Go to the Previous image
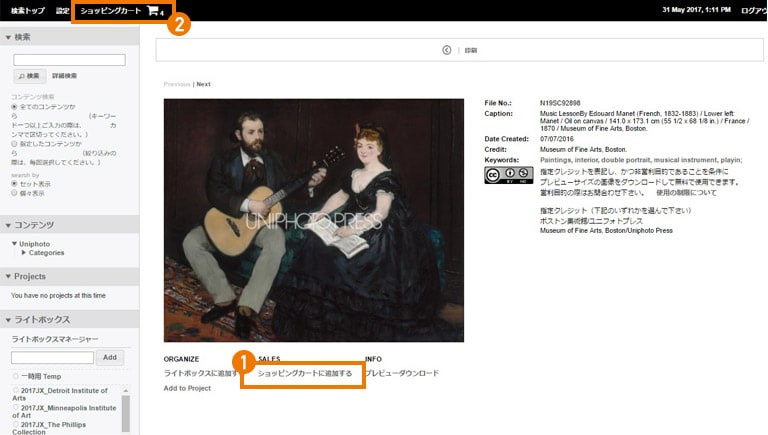 [177, 84]
